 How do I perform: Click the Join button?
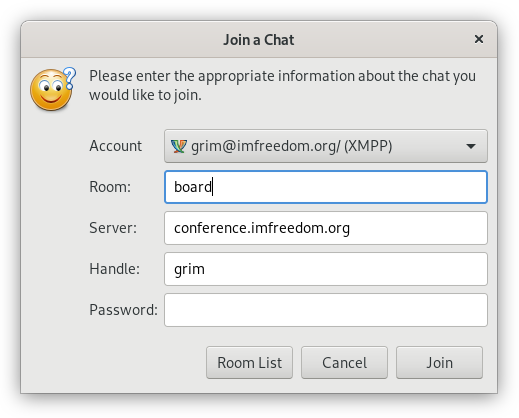pos(439,363)
